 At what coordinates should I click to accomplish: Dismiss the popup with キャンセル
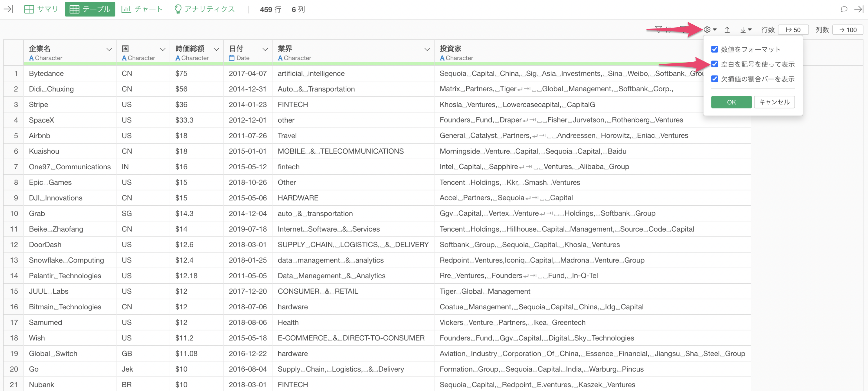[774, 102]
